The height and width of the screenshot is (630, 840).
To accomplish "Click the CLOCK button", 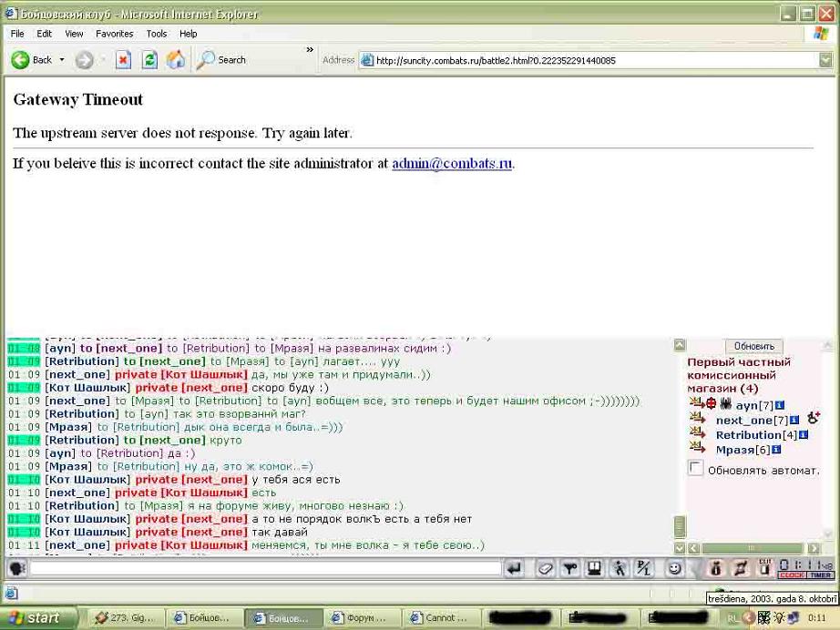I will coord(792,574).
